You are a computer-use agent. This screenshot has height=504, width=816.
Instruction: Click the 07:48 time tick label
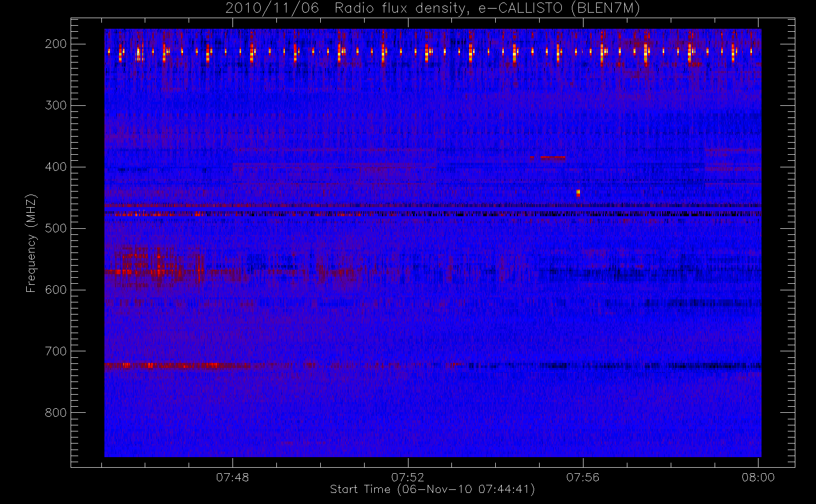232,477
